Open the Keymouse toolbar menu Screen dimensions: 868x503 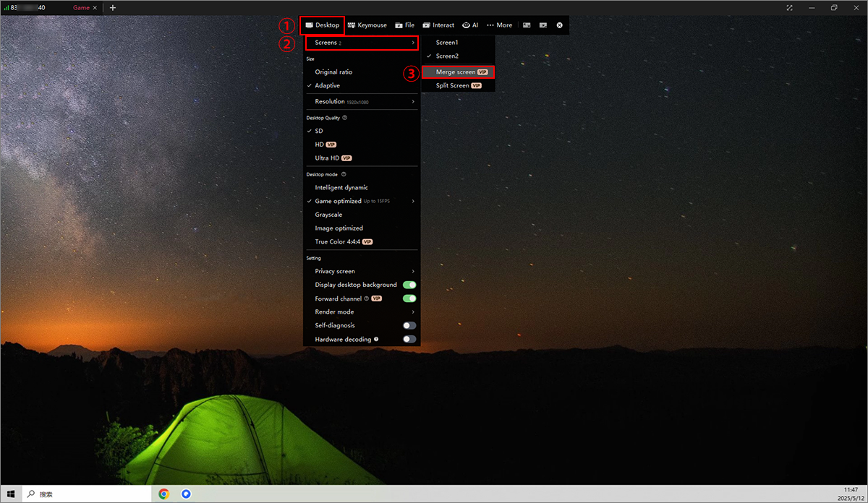367,25
